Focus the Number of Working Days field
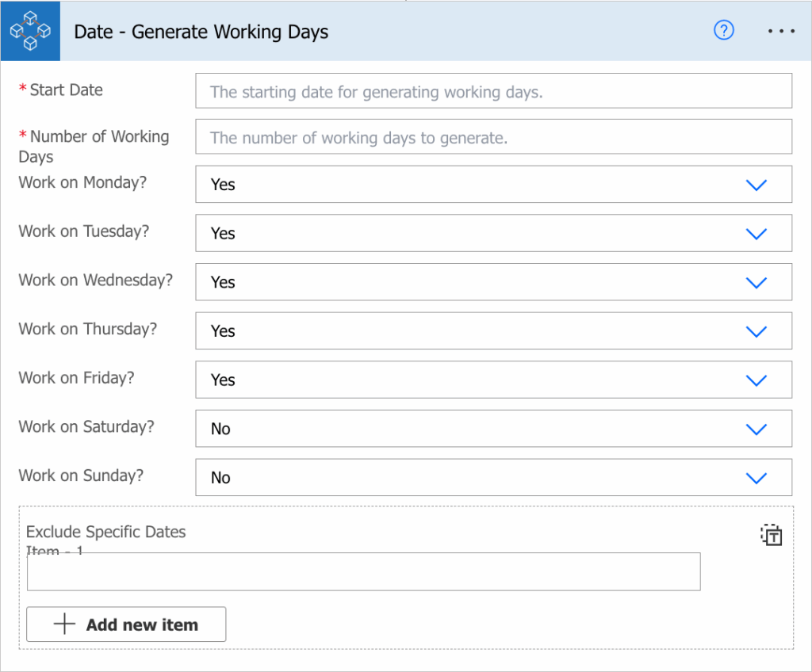812x672 pixels. click(493, 136)
